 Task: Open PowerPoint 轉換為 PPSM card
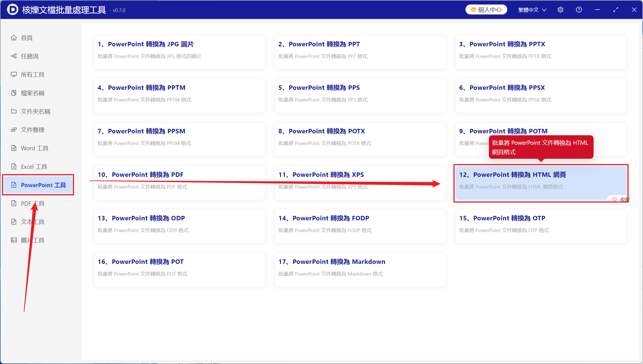(180, 139)
